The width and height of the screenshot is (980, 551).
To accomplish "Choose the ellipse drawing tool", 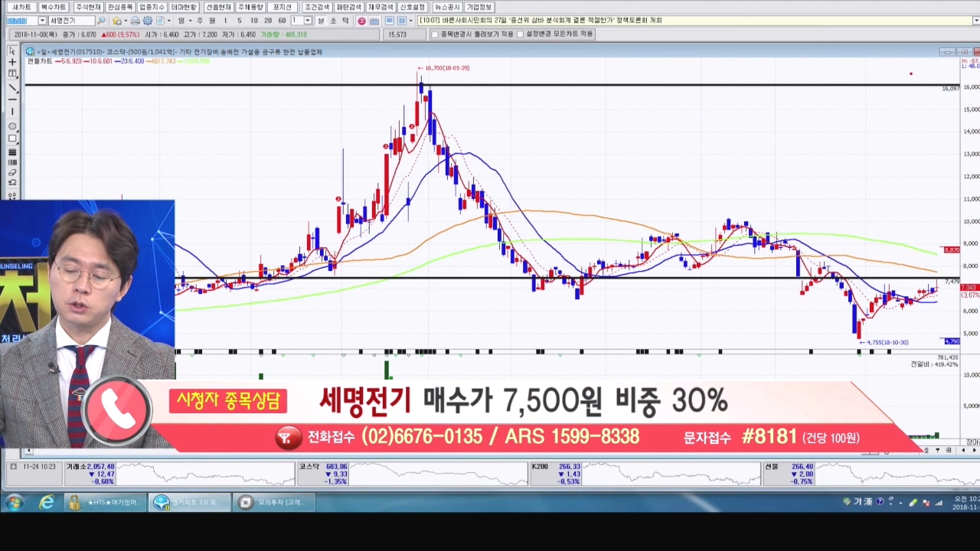I will [12, 126].
